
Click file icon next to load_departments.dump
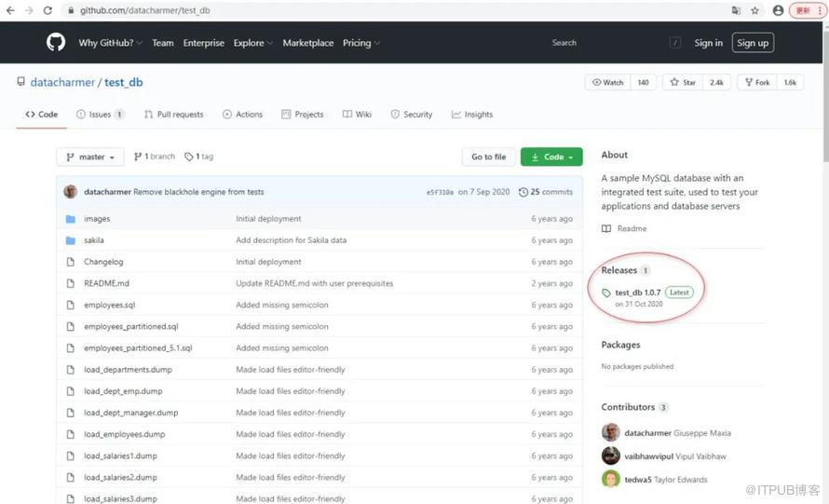point(70,370)
